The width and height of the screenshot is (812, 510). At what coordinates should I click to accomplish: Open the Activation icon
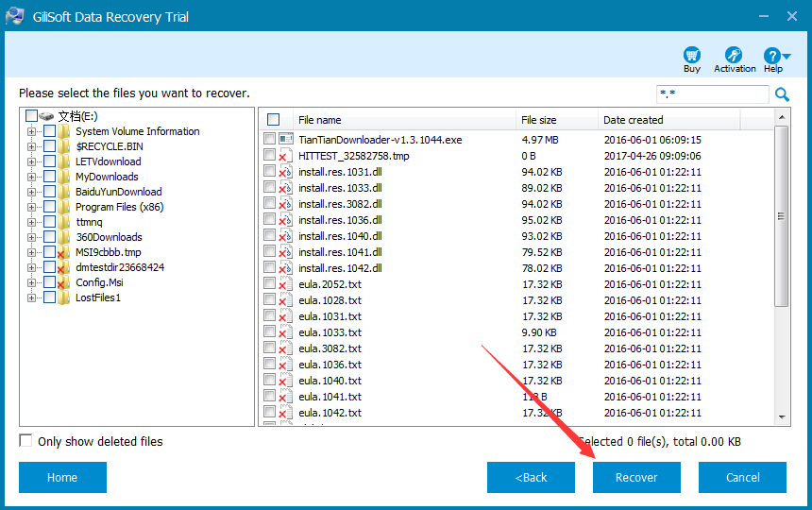pos(734,56)
